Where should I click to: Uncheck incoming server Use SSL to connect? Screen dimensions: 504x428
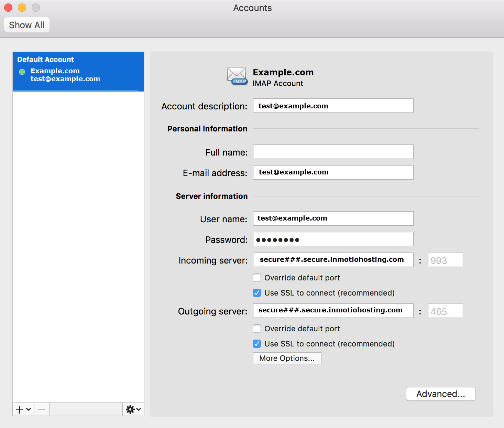(257, 293)
